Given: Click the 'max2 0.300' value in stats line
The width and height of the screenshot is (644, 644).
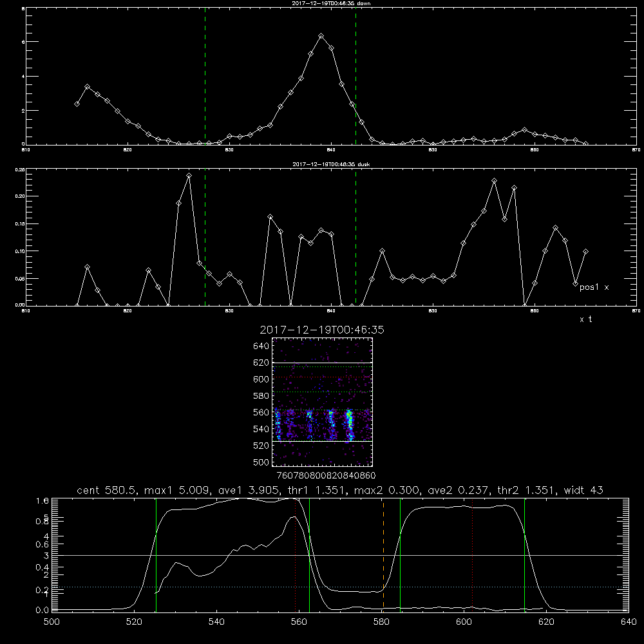Looking at the screenshot, I should (x=387, y=490).
